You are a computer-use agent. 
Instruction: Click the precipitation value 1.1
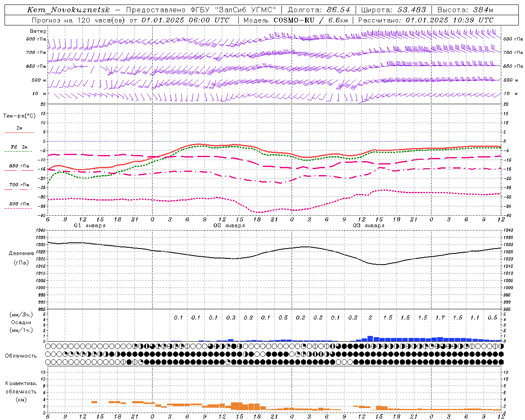[475, 317]
